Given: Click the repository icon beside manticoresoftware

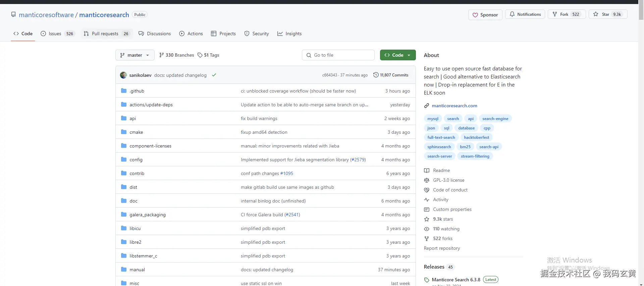Looking at the screenshot, I should pyautogui.click(x=13, y=14).
